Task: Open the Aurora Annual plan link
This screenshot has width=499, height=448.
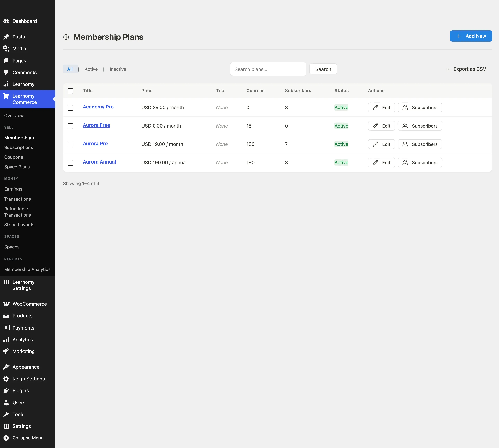Action: click(x=99, y=162)
